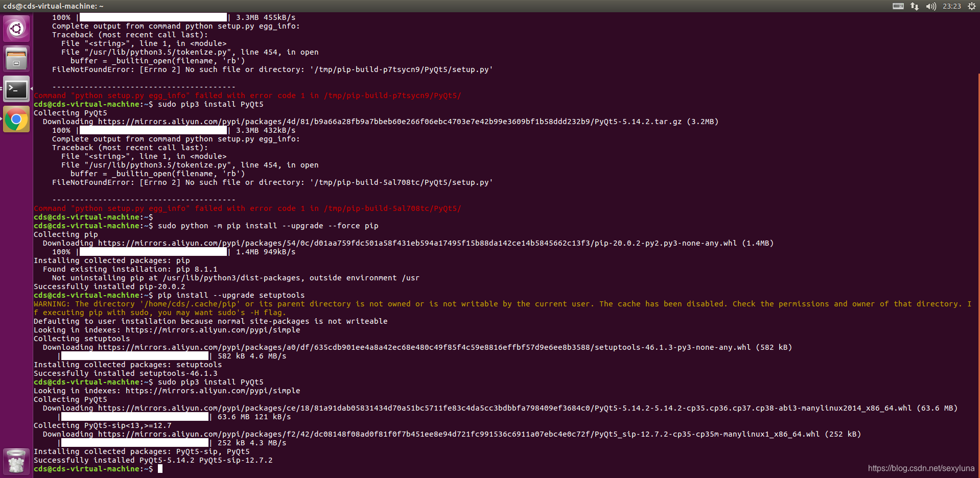Open the keyboard input indicator
Viewport: 980px width, 478px height.
[x=898, y=6]
